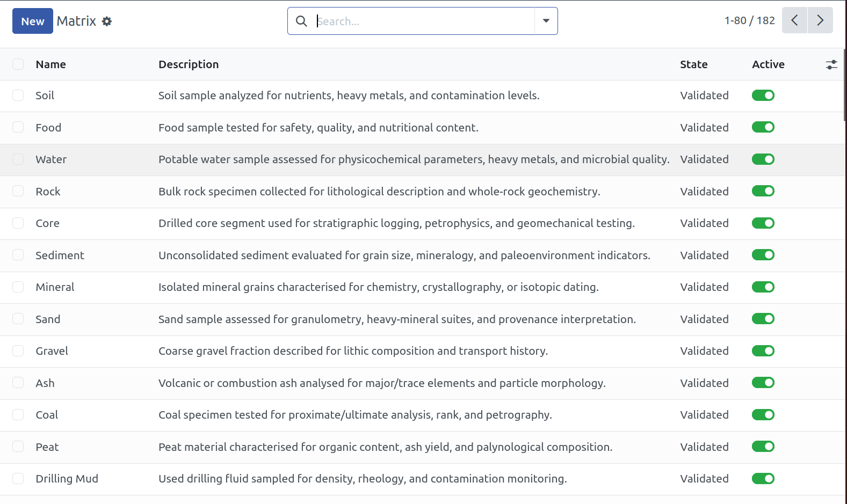The width and height of the screenshot is (847, 504).
Task: Open the Matrix settings gear menu
Action: 107,21
